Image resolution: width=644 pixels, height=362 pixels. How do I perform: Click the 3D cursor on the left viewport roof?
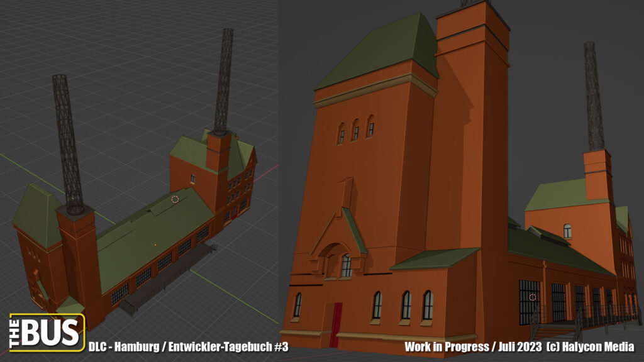(x=175, y=199)
